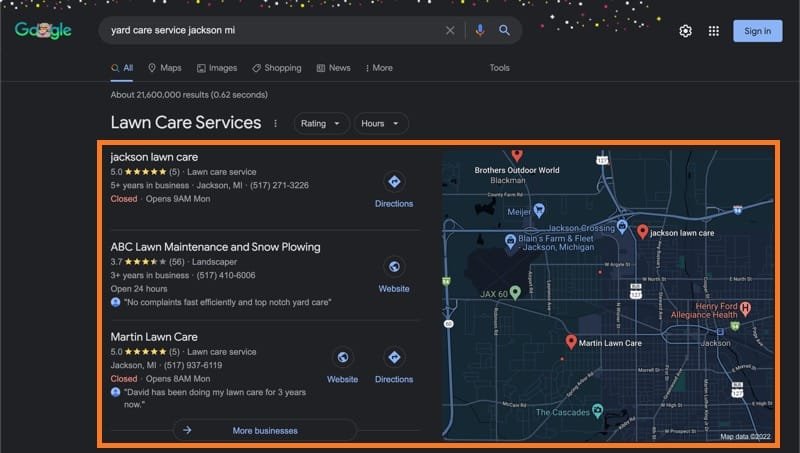Screen dimensions: 800x453
Task: Click the magnifying glass search button
Action: click(x=504, y=30)
